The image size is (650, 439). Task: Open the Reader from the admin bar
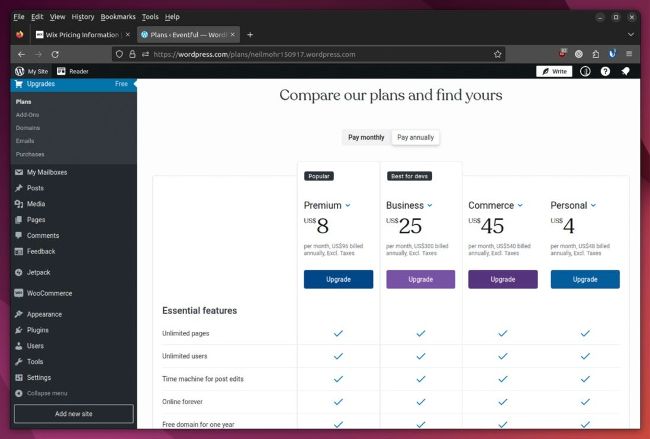(x=73, y=71)
